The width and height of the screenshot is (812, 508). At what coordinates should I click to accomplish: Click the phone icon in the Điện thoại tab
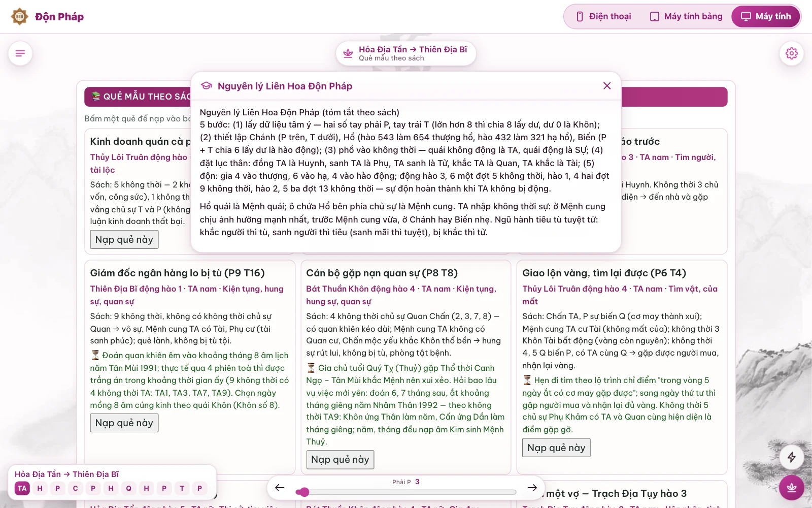click(x=580, y=17)
